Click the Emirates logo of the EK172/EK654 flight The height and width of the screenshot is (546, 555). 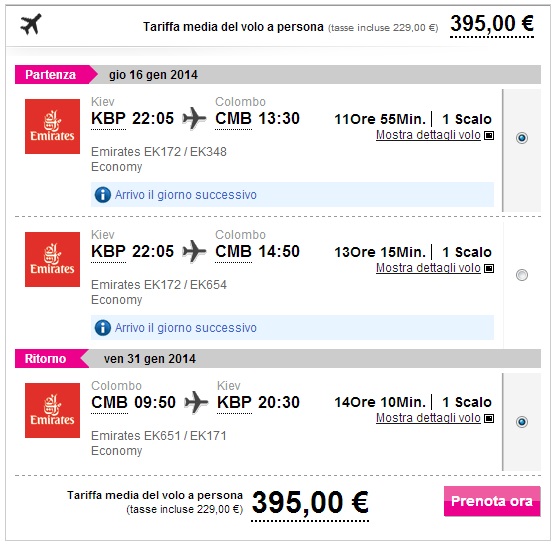[52, 259]
